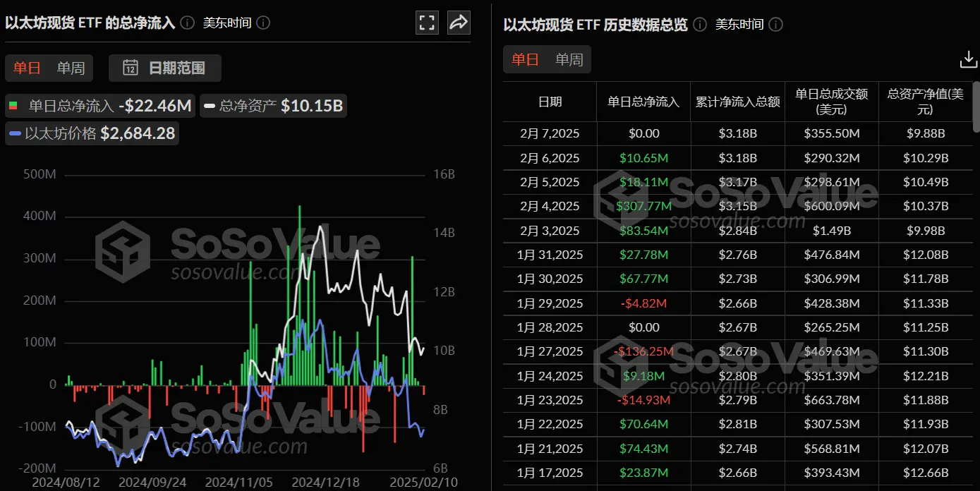Image resolution: width=980 pixels, height=491 pixels.
Task: Click the $9.18M net inflow value
Action: click(643, 376)
